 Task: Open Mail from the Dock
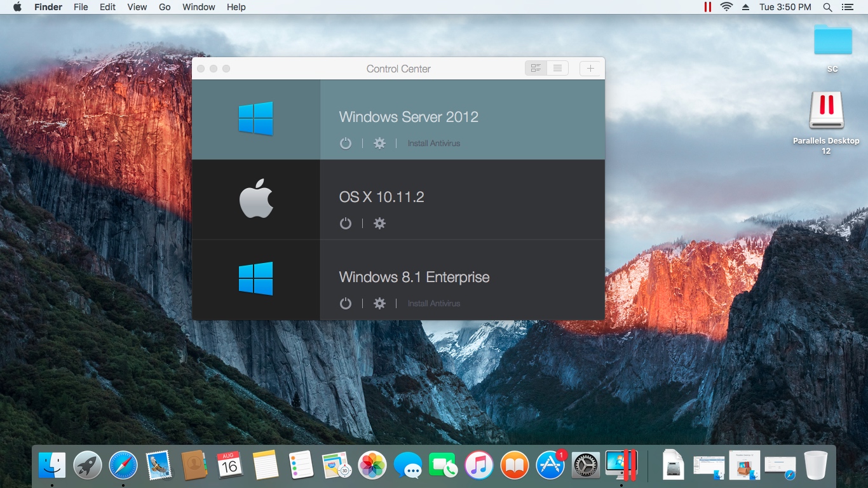point(159,465)
